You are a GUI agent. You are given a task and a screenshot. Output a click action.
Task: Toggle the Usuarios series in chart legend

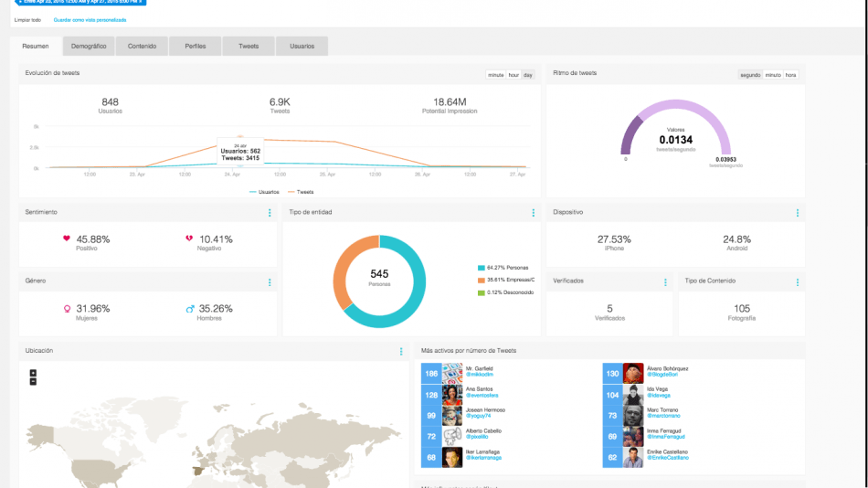(x=264, y=192)
